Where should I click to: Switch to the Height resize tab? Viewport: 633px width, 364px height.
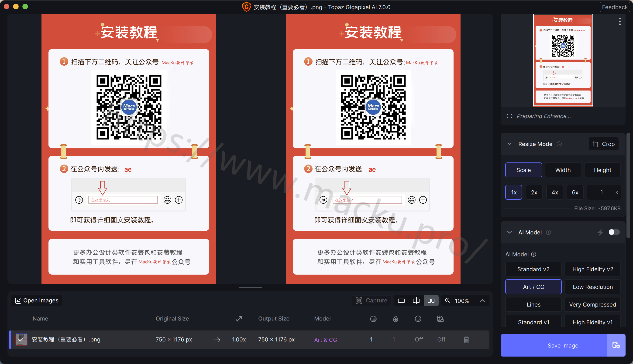602,170
